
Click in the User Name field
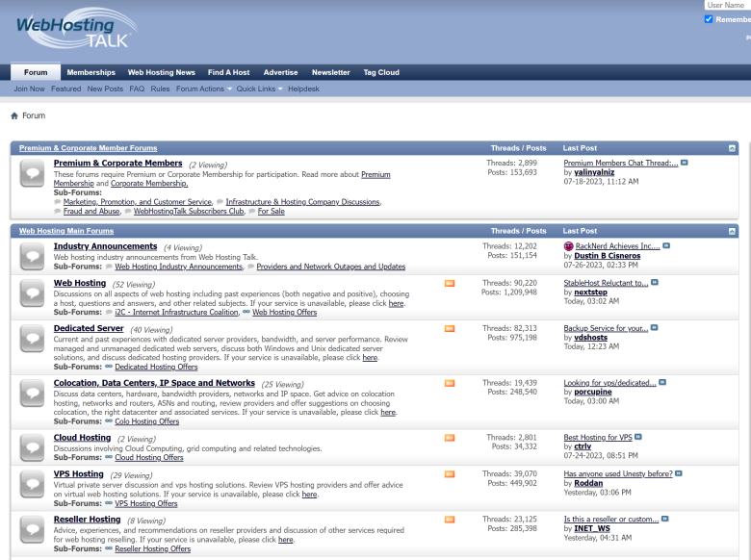click(728, 5)
